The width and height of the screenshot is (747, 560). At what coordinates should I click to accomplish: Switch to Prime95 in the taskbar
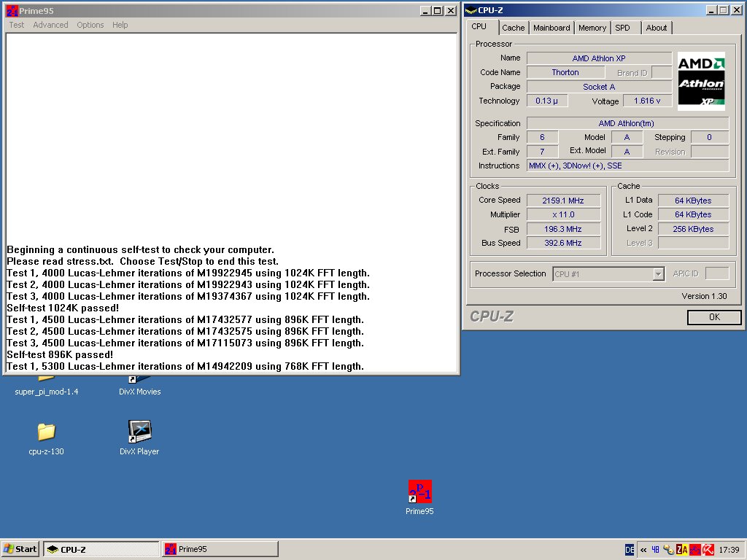click(220, 549)
